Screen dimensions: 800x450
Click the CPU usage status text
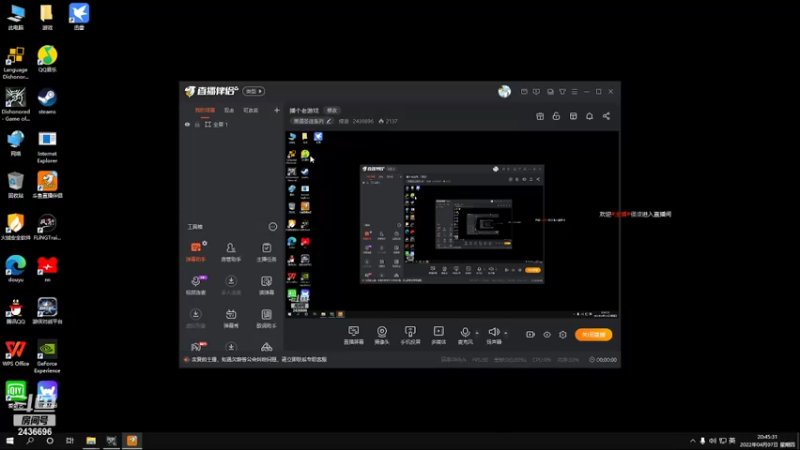541,360
